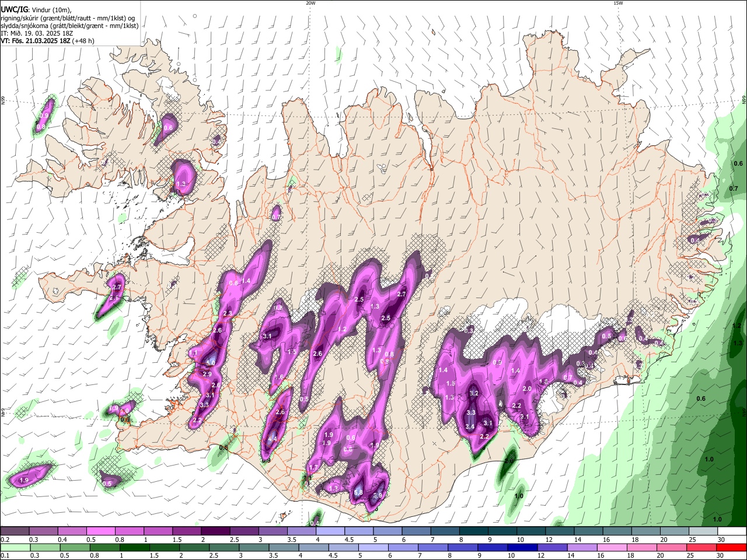The image size is (747, 560).
Task: Select the dark green bottom-row legend swatch at 1
Action: tap(134, 548)
